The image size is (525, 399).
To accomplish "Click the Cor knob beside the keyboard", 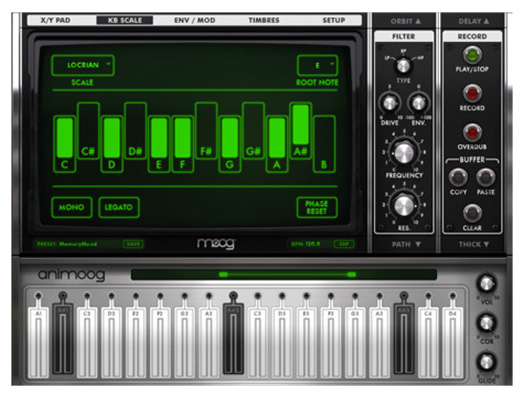I will tap(486, 323).
